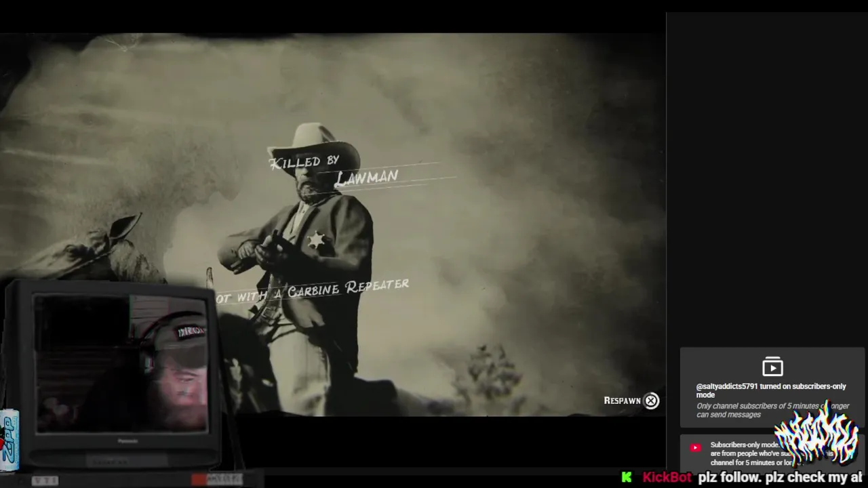Image resolution: width=868 pixels, height=488 pixels.
Task: Click the subscribers-only mode video icon
Action: pos(772,367)
